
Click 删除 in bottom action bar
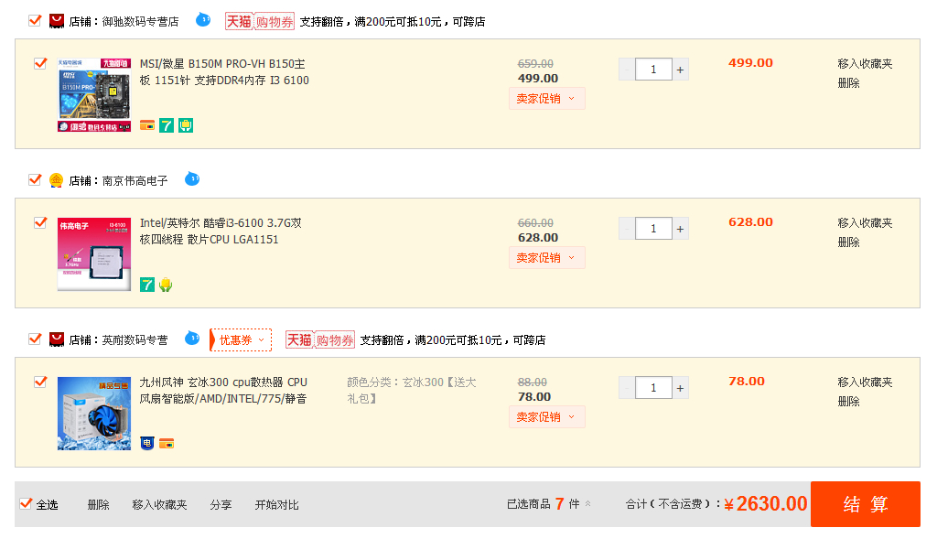point(99,504)
